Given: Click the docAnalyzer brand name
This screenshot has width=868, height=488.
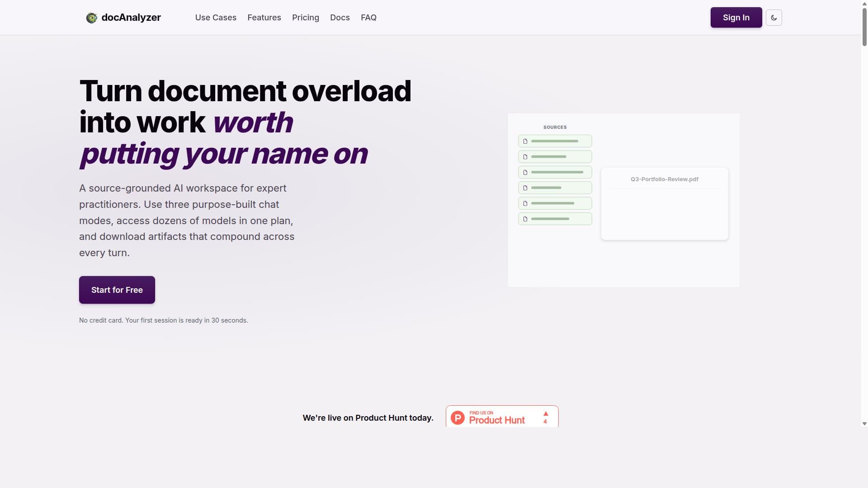Looking at the screenshot, I should (131, 18).
